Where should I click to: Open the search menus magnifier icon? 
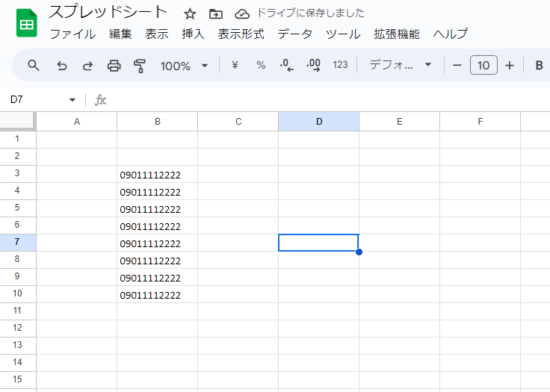[34, 66]
